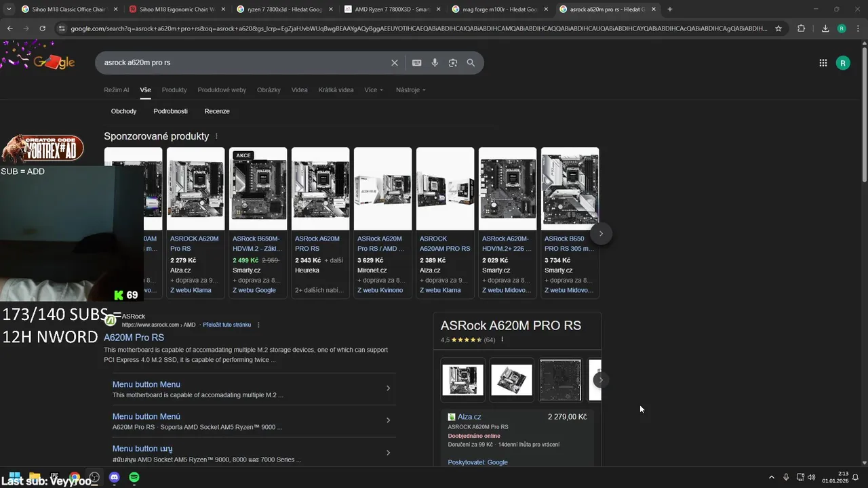Start voice search with microphone icon
This screenshot has height=488, width=868.
point(435,62)
